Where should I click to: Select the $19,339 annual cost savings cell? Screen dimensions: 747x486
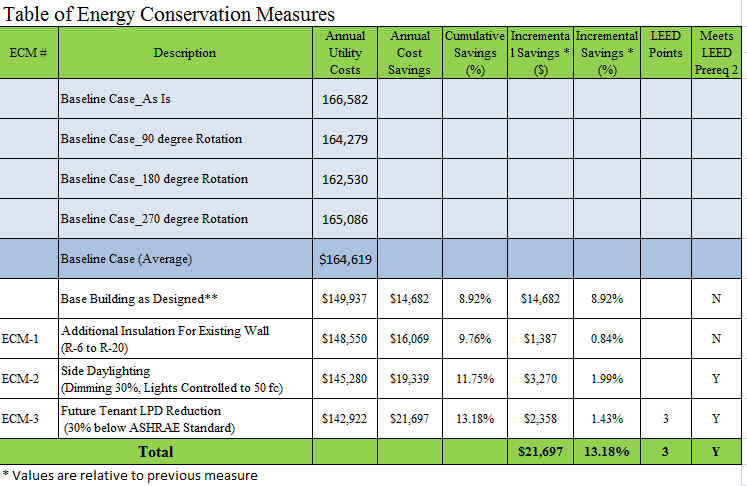pyautogui.click(x=409, y=379)
